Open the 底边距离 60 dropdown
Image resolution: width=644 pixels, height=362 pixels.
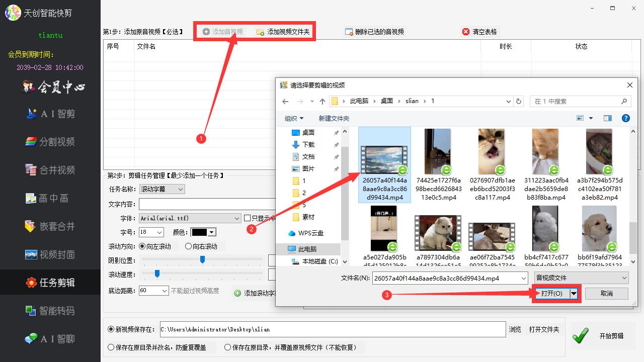coord(153,291)
